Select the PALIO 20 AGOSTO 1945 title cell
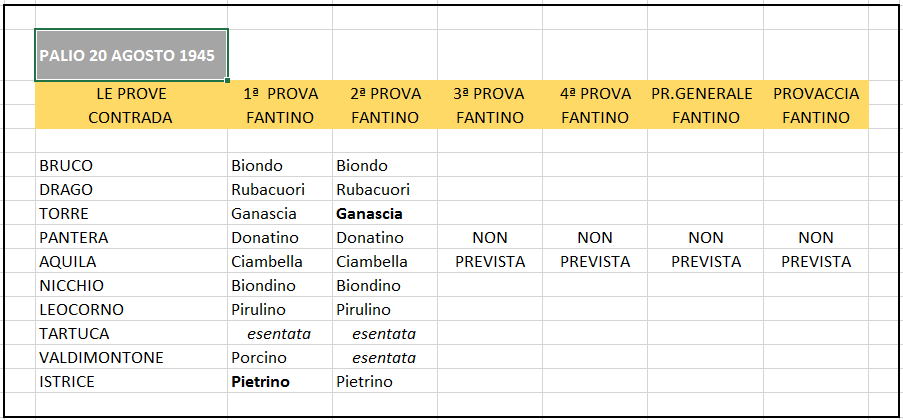This screenshot has height=420, width=903. coord(131,55)
